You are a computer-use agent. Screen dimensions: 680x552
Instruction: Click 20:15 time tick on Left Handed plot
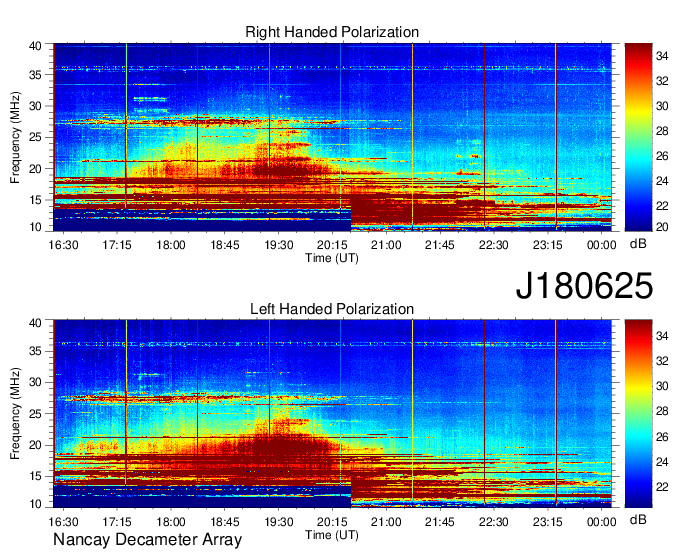click(332, 522)
